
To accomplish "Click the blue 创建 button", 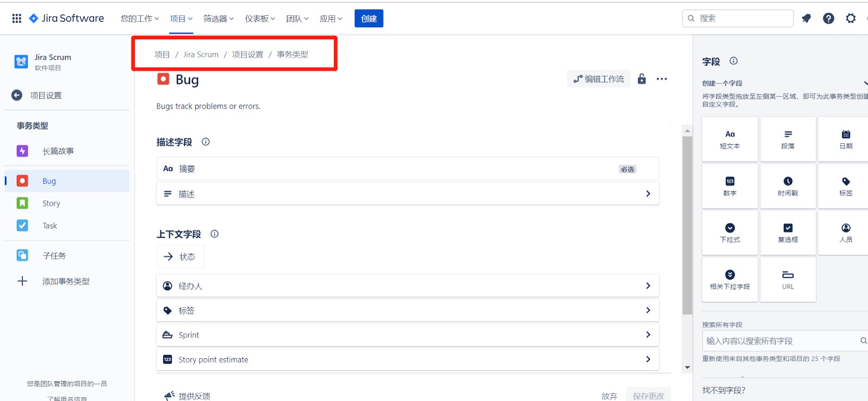I will tap(369, 18).
